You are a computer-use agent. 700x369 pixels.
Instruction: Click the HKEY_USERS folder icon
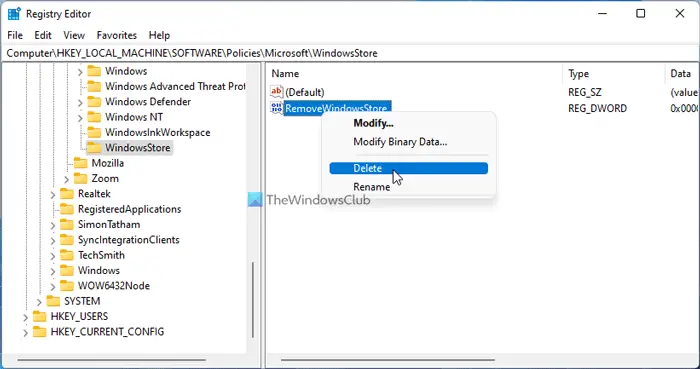coord(39,316)
